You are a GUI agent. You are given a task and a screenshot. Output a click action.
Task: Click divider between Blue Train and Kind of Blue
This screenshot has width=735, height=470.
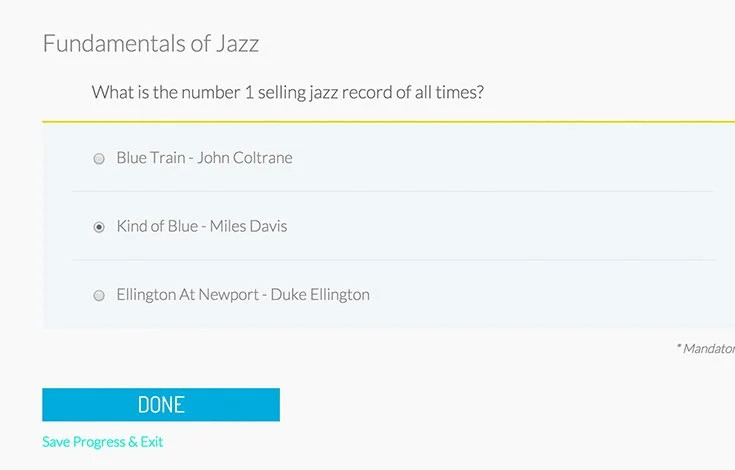coord(393,191)
